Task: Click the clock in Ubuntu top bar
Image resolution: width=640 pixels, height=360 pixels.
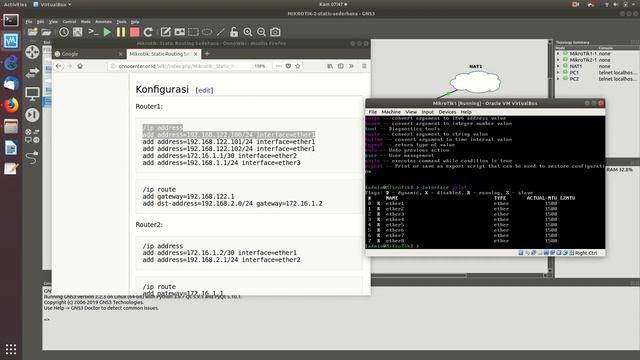Action: coord(333,4)
